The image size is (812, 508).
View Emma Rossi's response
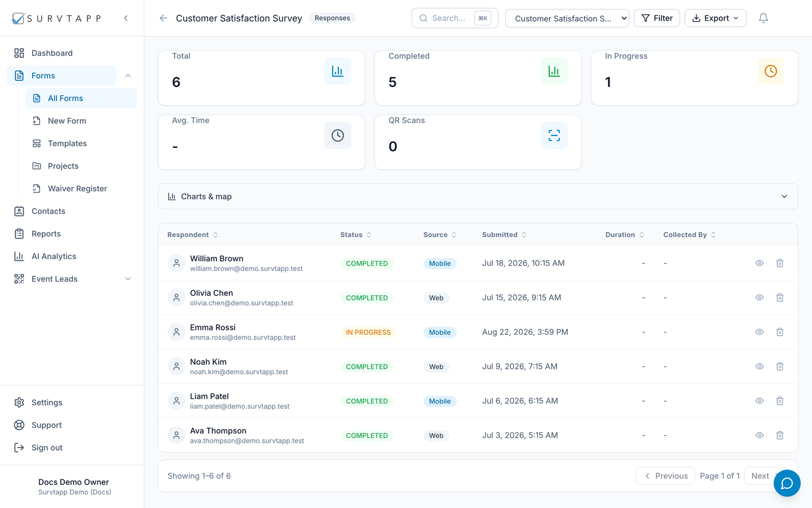(760, 332)
